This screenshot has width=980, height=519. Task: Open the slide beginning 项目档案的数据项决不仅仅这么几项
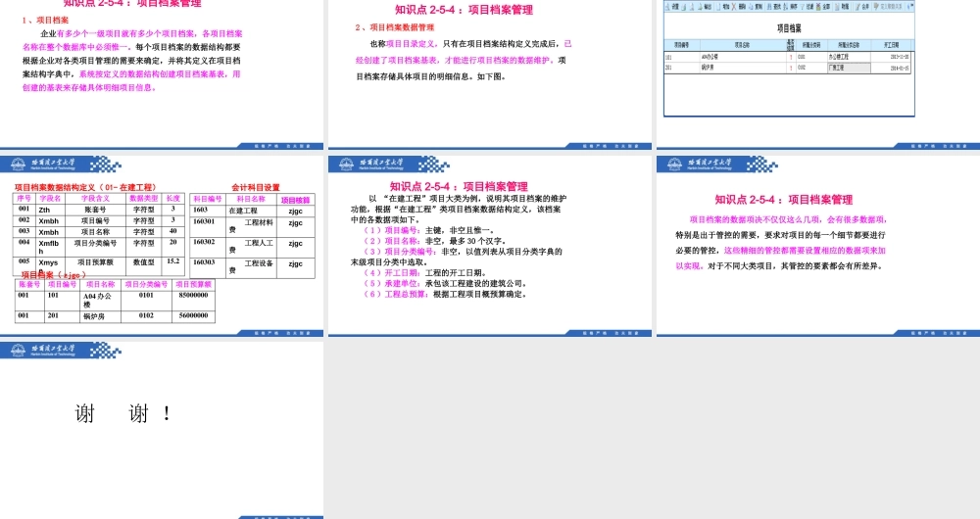[x=818, y=246]
